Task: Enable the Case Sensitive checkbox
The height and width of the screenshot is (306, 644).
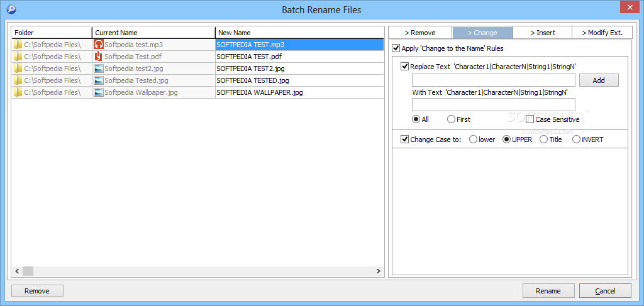Action: click(x=530, y=119)
